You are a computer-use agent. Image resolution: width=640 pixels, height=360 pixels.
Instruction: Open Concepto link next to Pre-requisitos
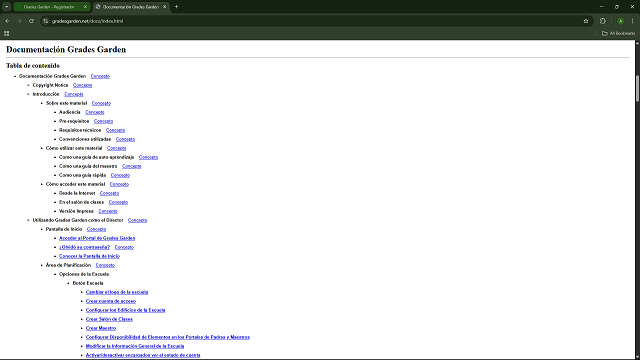(103, 121)
